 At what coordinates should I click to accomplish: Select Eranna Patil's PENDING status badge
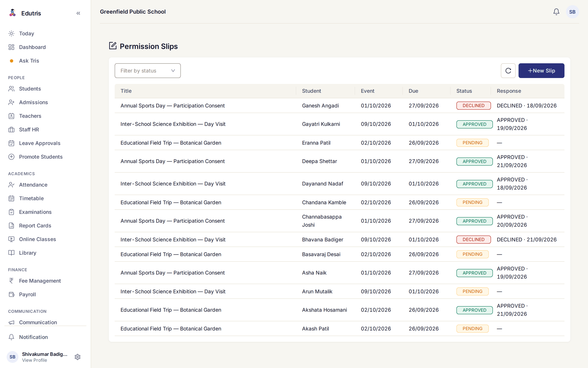[x=472, y=143]
